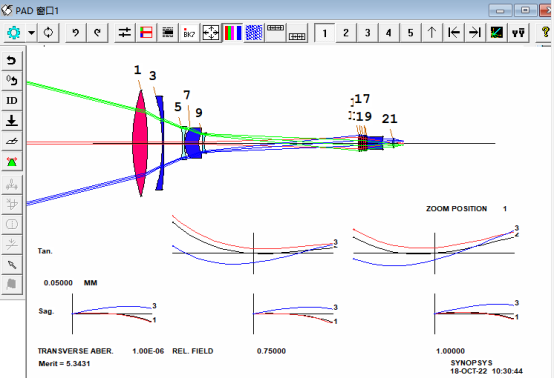Image resolution: width=554 pixels, height=379 pixels.
Task: Open the yellow question mark help
Action: [x=545, y=33]
